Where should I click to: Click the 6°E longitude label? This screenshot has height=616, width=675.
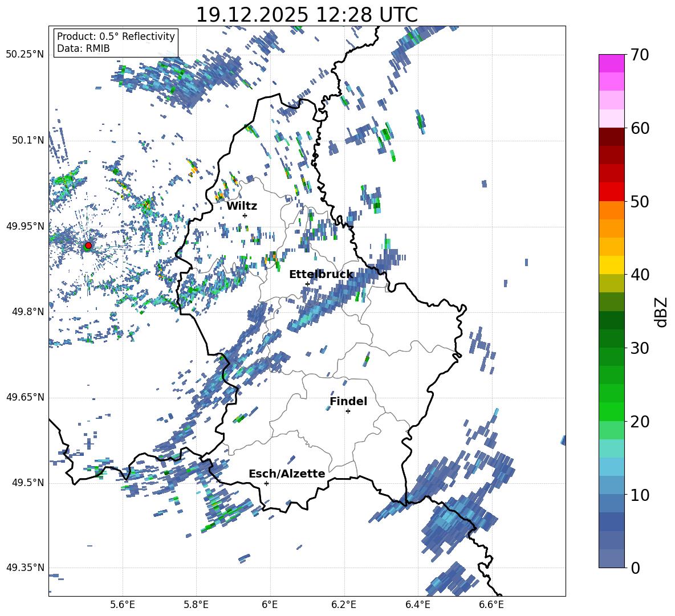pyautogui.click(x=270, y=605)
